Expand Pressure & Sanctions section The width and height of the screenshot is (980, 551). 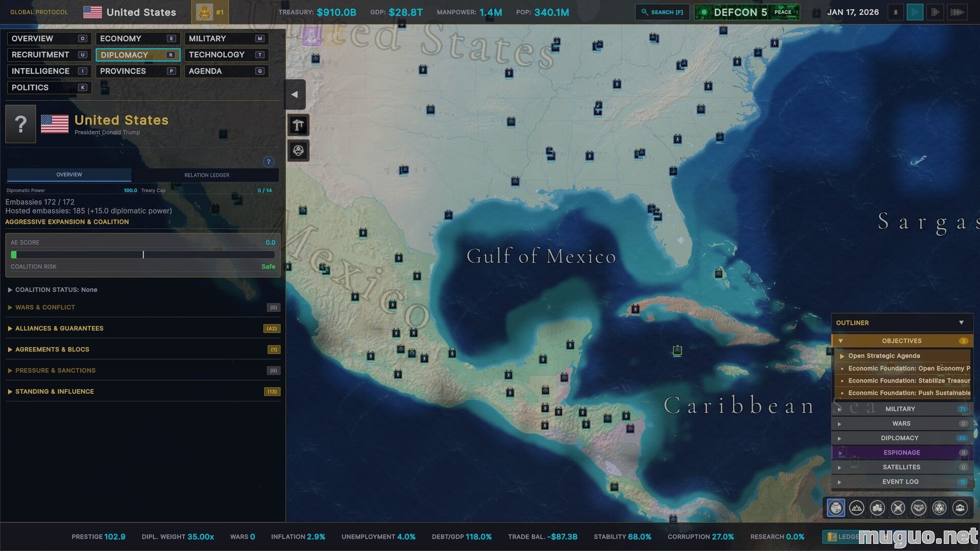coord(143,370)
